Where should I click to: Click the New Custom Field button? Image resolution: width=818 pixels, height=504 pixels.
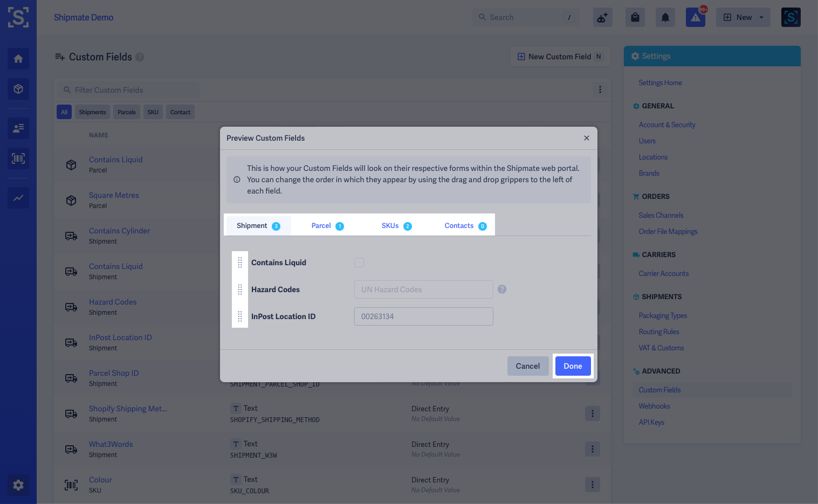tap(560, 57)
